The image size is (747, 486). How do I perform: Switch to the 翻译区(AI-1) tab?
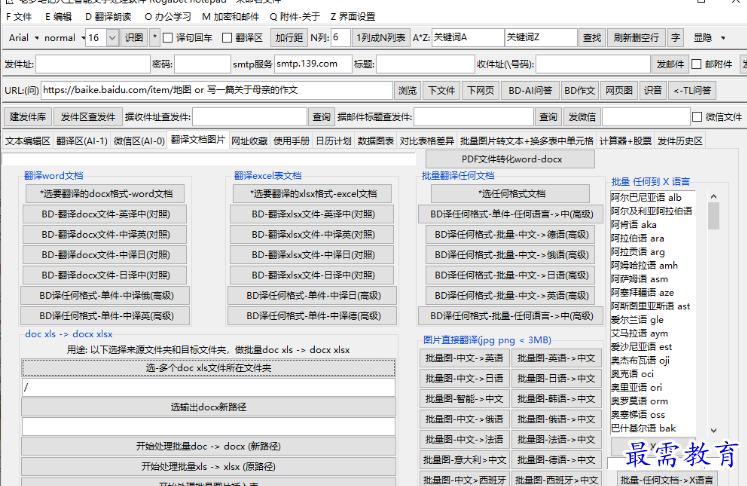click(82, 141)
